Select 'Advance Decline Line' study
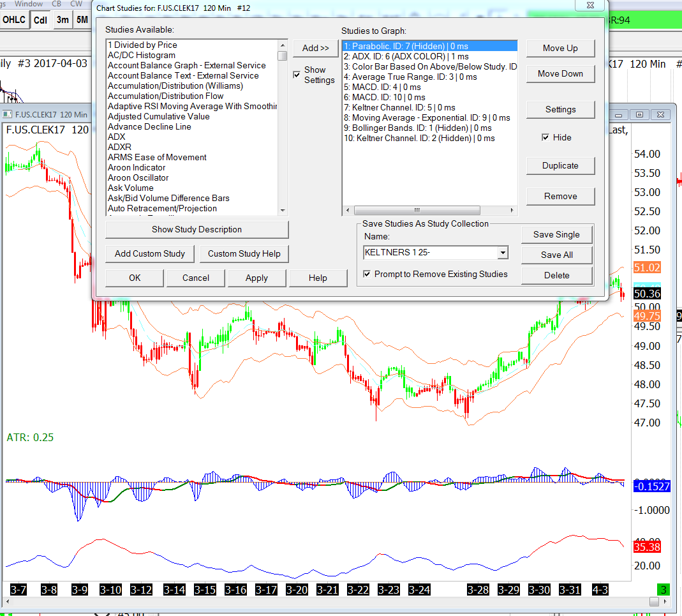The image size is (682, 616). (x=150, y=126)
